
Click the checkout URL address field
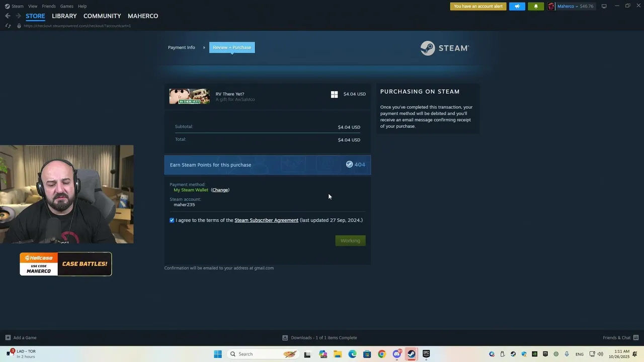[77, 26]
